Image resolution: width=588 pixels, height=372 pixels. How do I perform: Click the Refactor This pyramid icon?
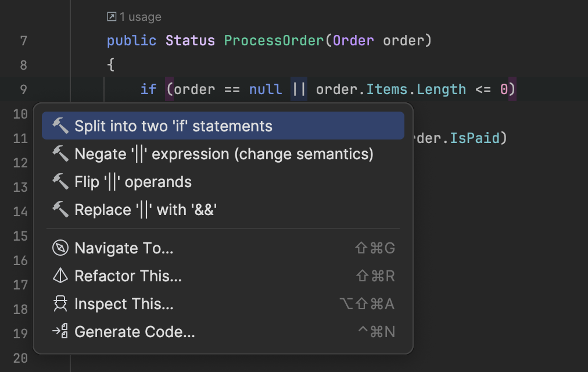coord(60,276)
